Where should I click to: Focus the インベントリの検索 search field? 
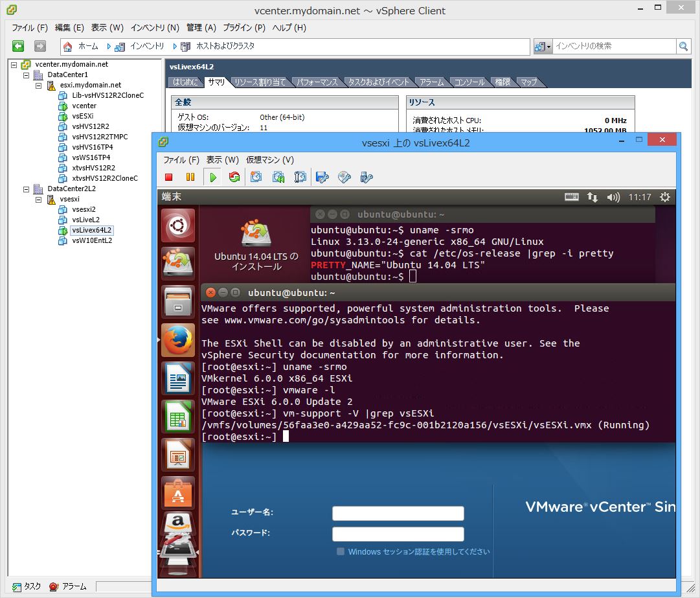click(x=615, y=46)
